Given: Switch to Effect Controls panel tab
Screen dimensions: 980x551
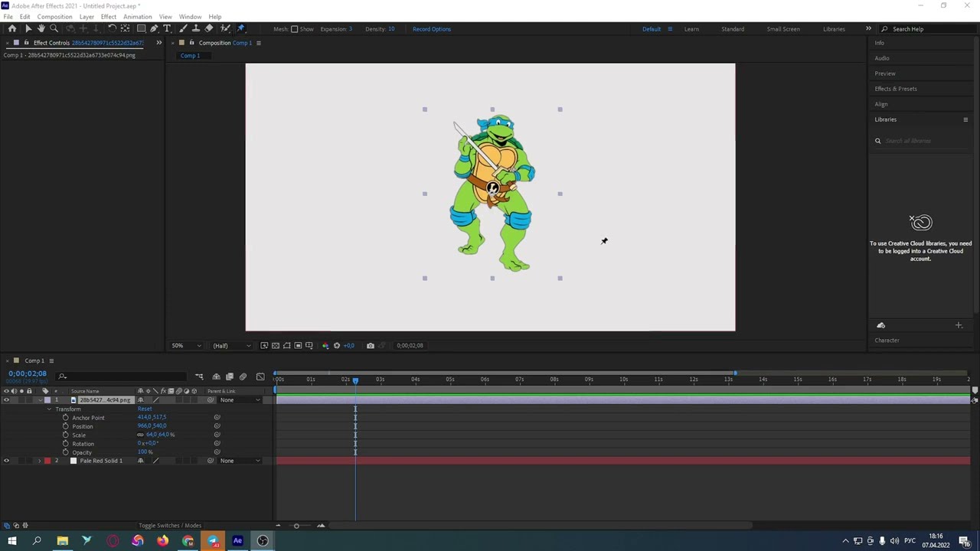Looking at the screenshot, I should (x=87, y=43).
